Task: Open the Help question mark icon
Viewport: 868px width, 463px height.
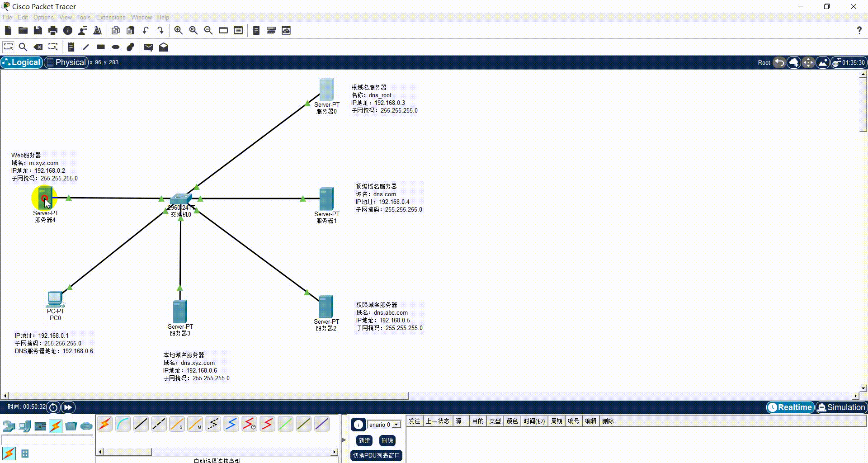Action: [859, 30]
